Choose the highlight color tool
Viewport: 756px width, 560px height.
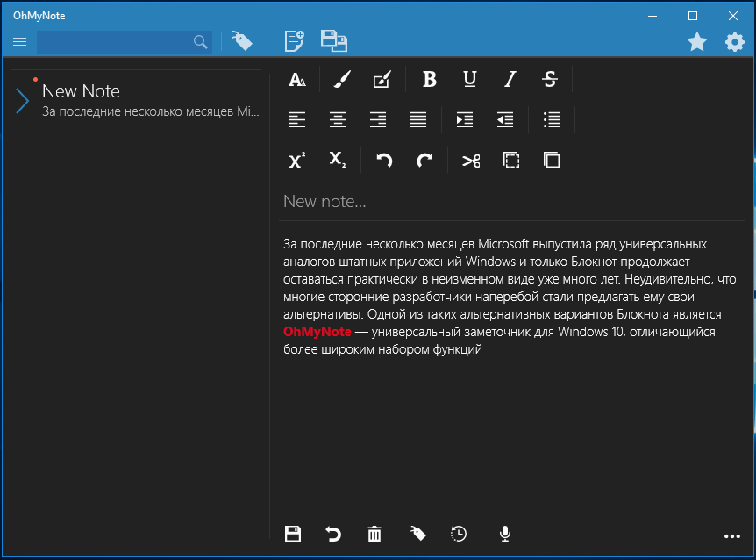point(382,79)
